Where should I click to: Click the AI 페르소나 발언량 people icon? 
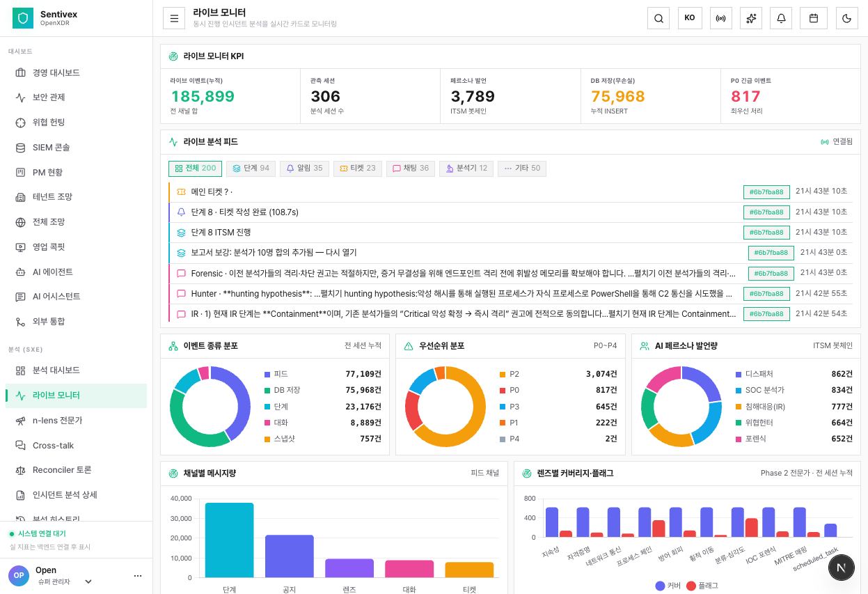(x=645, y=346)
